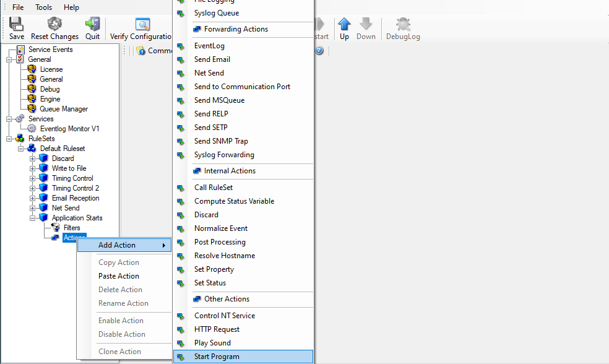This screenshot has height=364, width=609.
Task: Select Queue Manager in the tree
Action: click(x=64, y=109)
